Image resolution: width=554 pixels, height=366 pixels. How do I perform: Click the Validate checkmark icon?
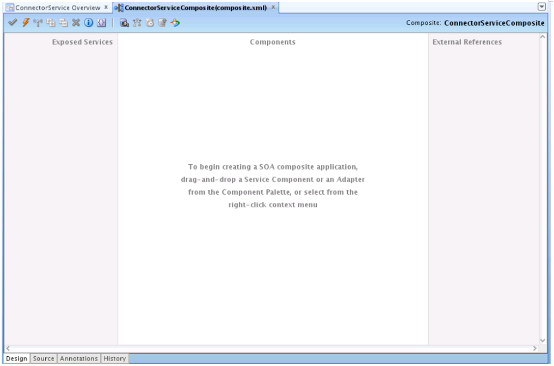pyautogui.click(x=13, y=23)
